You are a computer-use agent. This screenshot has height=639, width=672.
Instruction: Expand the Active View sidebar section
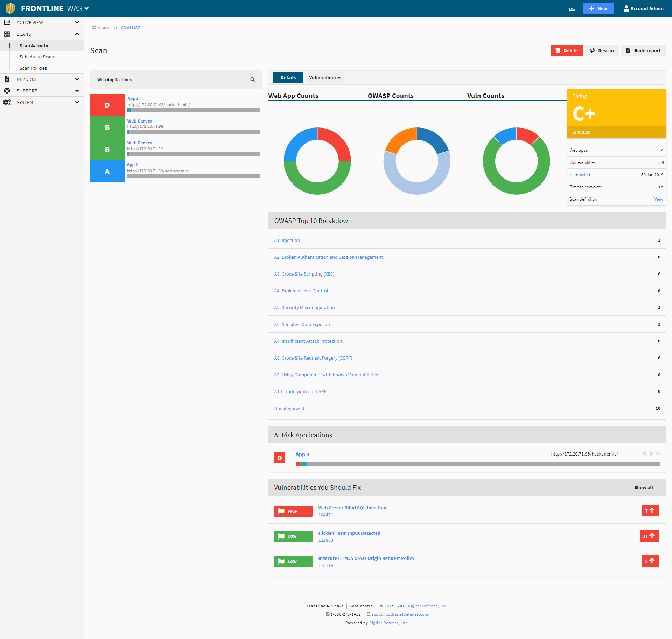(42, 22)
